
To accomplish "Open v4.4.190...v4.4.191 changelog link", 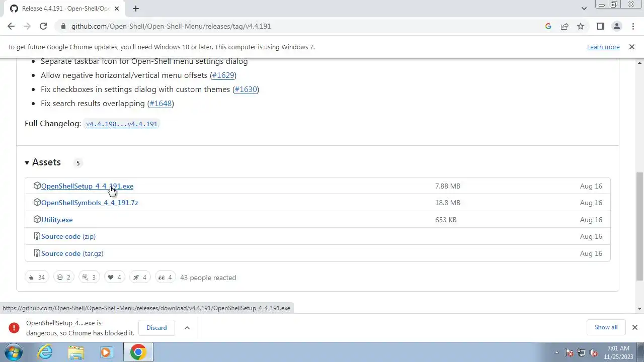I will 122,124.
